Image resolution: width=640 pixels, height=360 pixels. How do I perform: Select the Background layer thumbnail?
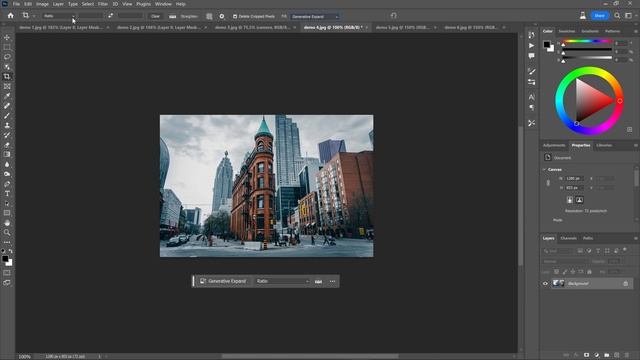point(558,283)
